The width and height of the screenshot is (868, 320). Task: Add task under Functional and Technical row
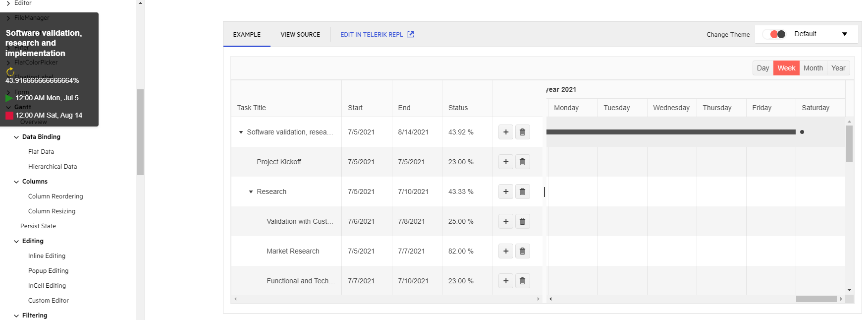505,281
